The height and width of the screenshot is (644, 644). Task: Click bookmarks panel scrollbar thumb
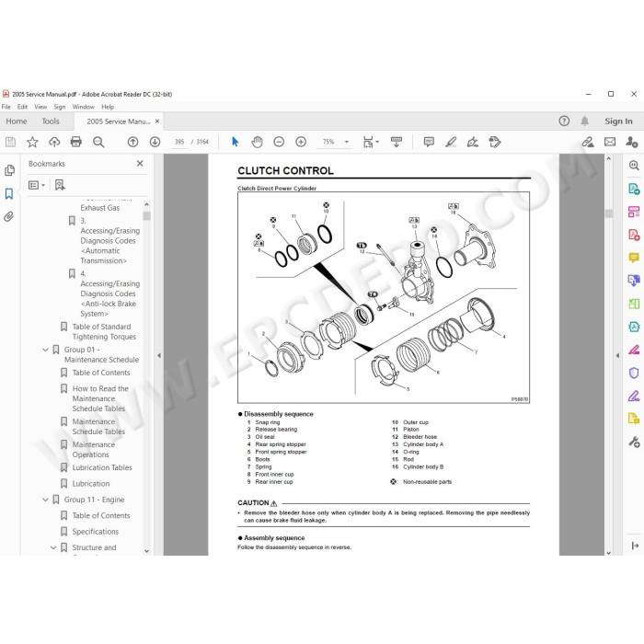(146, 215)
